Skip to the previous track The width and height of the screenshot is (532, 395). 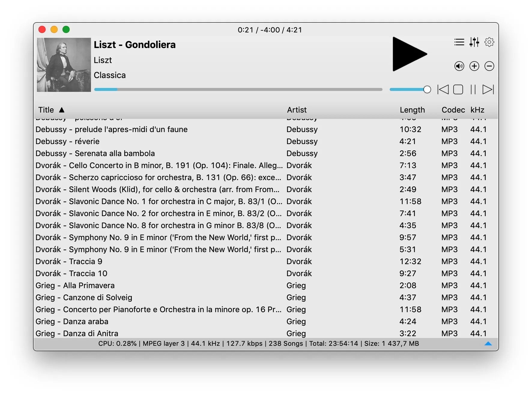(443, 89)
